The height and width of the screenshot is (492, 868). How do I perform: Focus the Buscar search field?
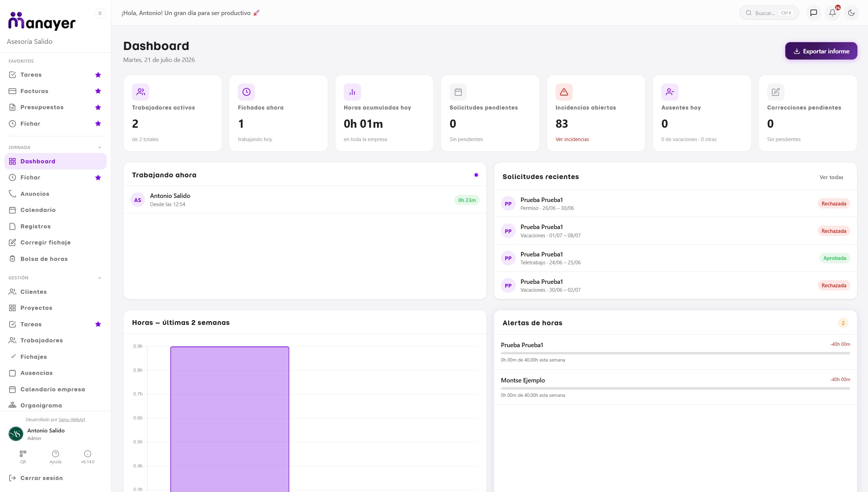[769, 13]
